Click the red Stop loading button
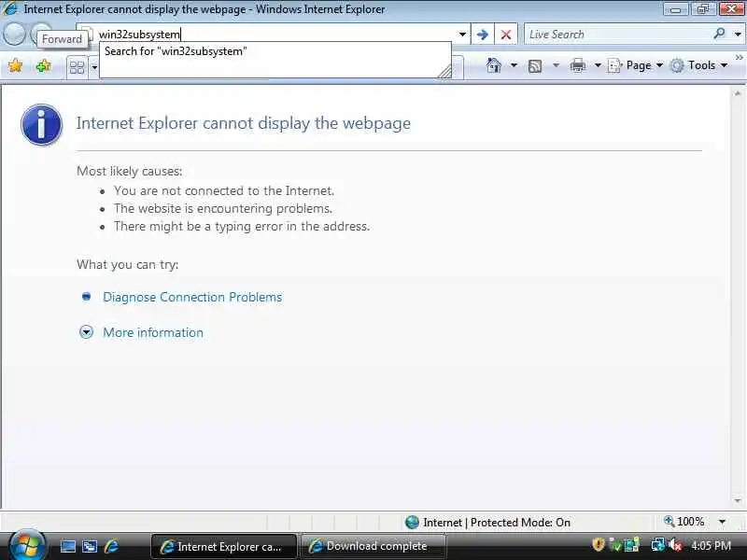Screen dimensions: 747x560 click(x=506, y=35)
